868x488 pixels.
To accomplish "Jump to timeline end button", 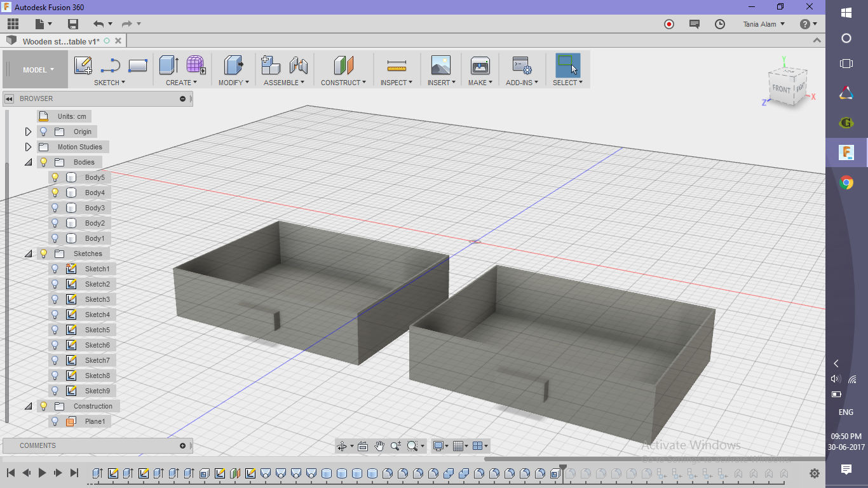I will 74,473.
